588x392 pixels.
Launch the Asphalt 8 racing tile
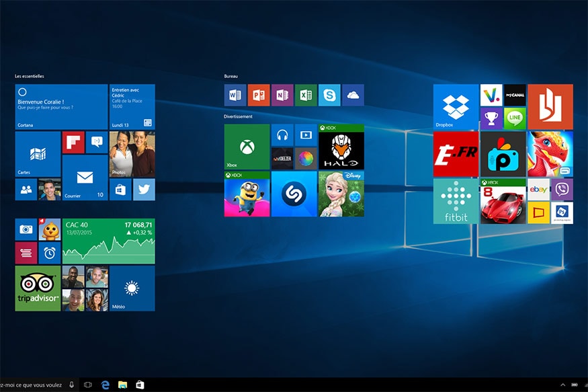[503, 201]
